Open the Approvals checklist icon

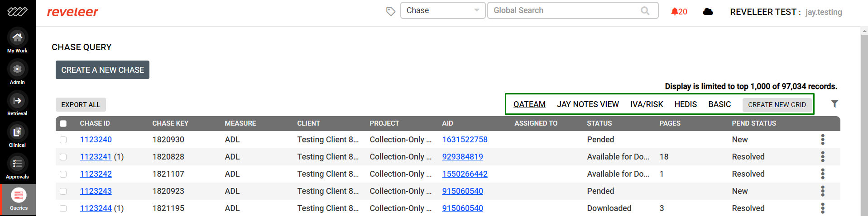(x=17, y=164)
